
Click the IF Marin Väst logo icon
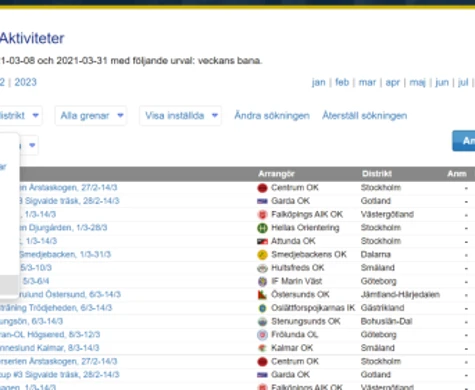tap(262, 281)
